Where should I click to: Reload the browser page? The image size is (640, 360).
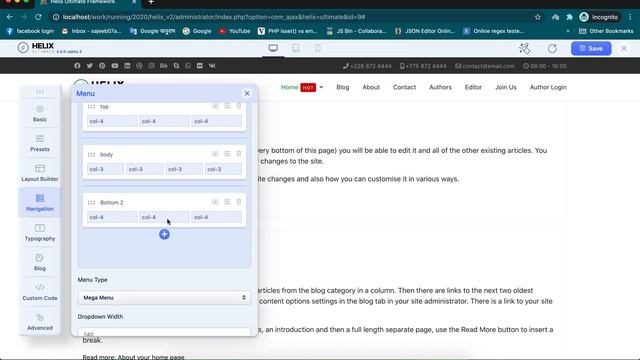coord(38,17)
